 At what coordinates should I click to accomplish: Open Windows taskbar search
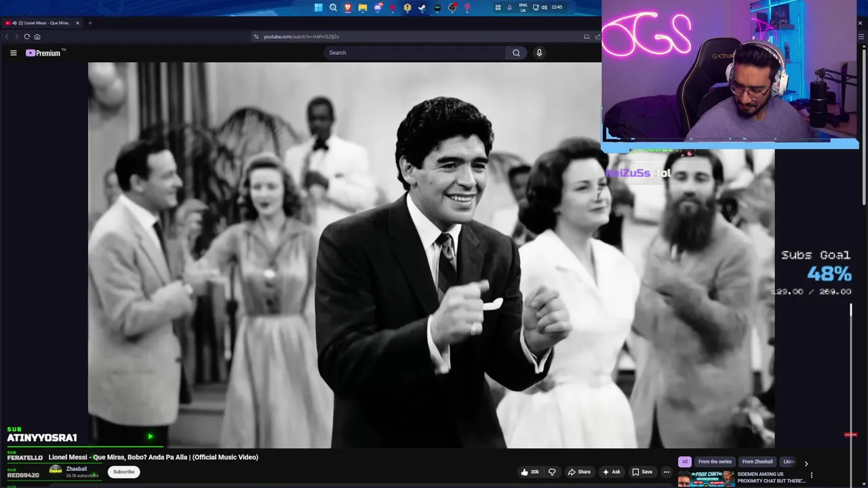333,7
